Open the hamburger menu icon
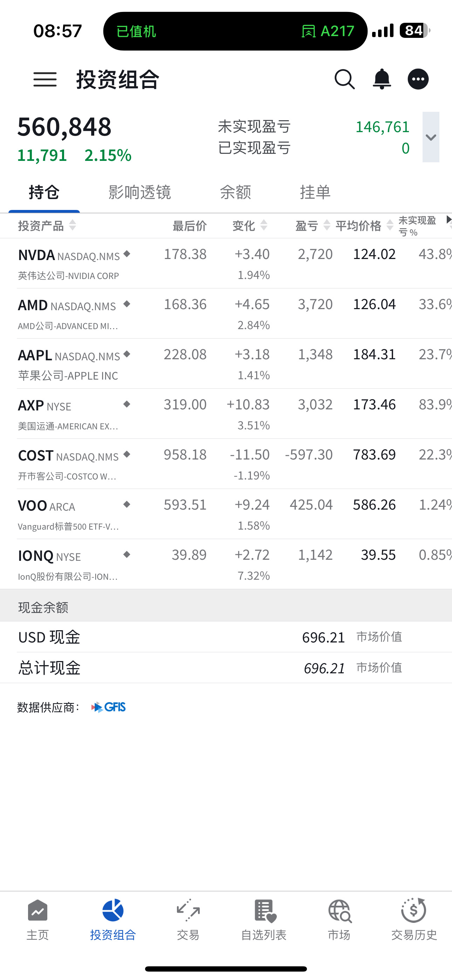 [x=45, y=80]
